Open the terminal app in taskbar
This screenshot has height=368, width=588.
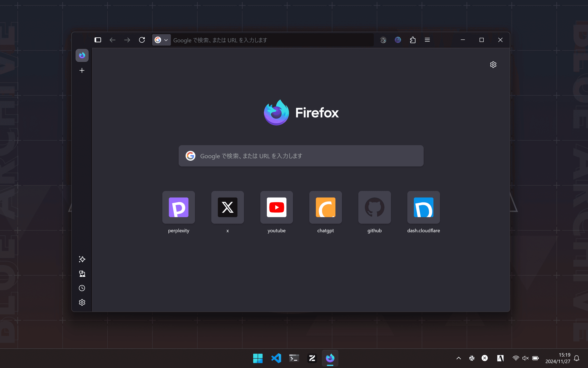coord(294,358)
